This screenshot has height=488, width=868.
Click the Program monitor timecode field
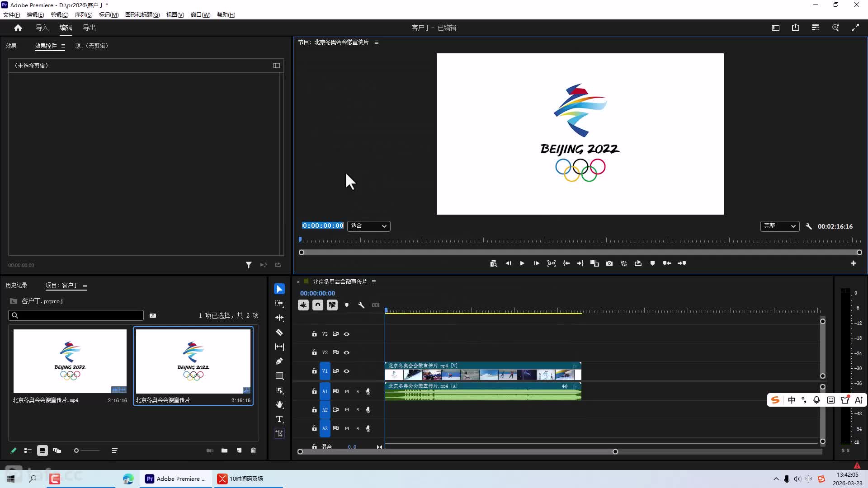[323, 226]
